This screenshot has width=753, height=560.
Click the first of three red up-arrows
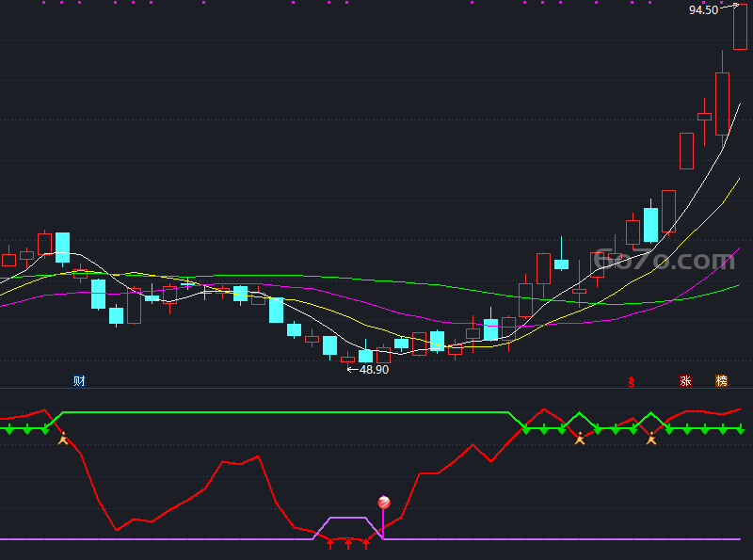coord(330,543)
